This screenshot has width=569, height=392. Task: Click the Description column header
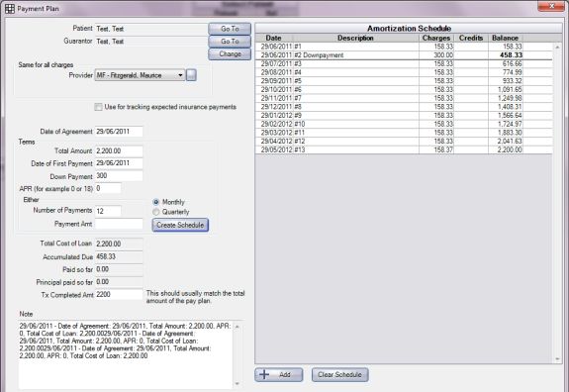coord(355,38)
